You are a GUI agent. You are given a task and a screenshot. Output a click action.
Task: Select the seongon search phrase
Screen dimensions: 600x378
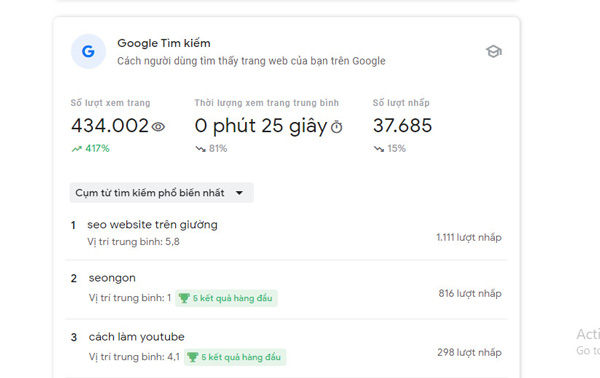coord(112,278)
